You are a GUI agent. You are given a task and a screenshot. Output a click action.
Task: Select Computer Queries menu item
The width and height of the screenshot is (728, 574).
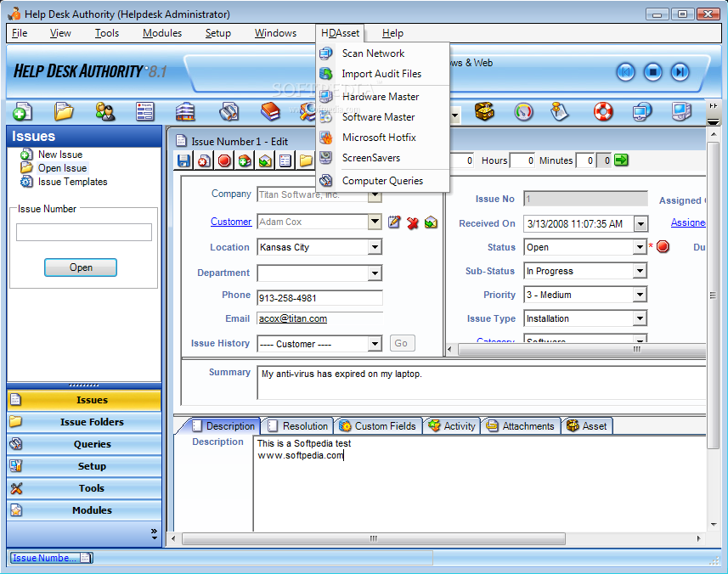pos(383,181)
